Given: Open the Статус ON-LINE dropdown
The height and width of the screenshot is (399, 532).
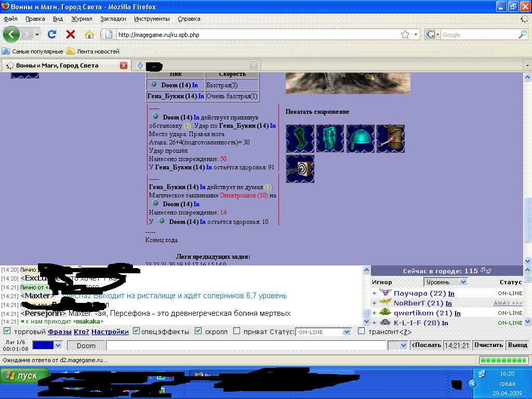Looking at the screenshot, I should 323,332.
